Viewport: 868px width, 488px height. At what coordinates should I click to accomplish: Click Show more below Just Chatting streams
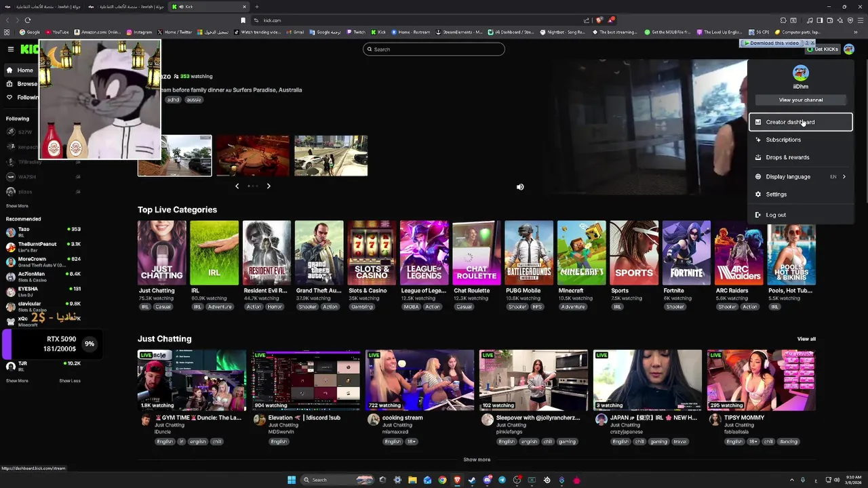coord(477,460)
